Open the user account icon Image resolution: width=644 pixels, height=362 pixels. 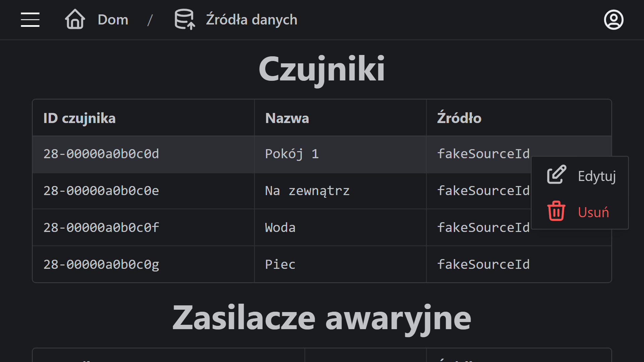pos(613,20)
